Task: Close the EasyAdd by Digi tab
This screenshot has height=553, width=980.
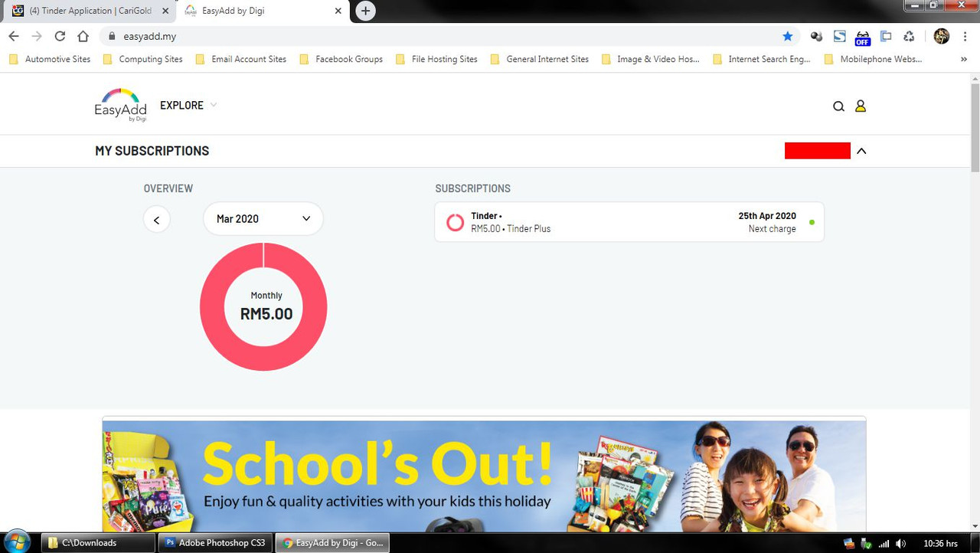Action: tap(338, 11)
